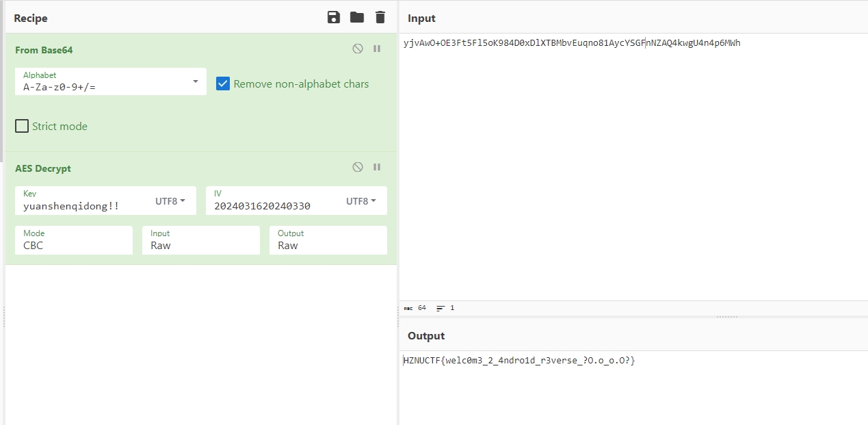Save the current recipe
This screenshot has height=425, width=868.
334,18
